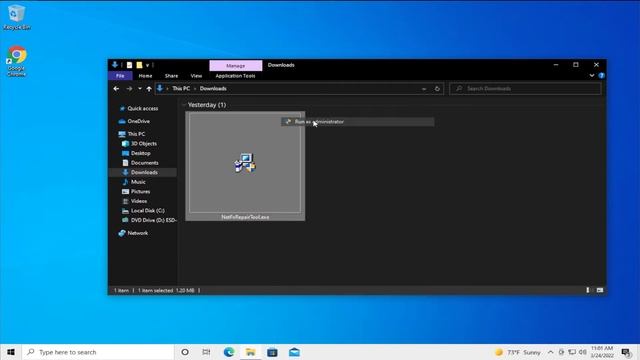Open Explorer help question mark icon
The width and height of the screenshot is (640, 360).
(x=601, y=76)
